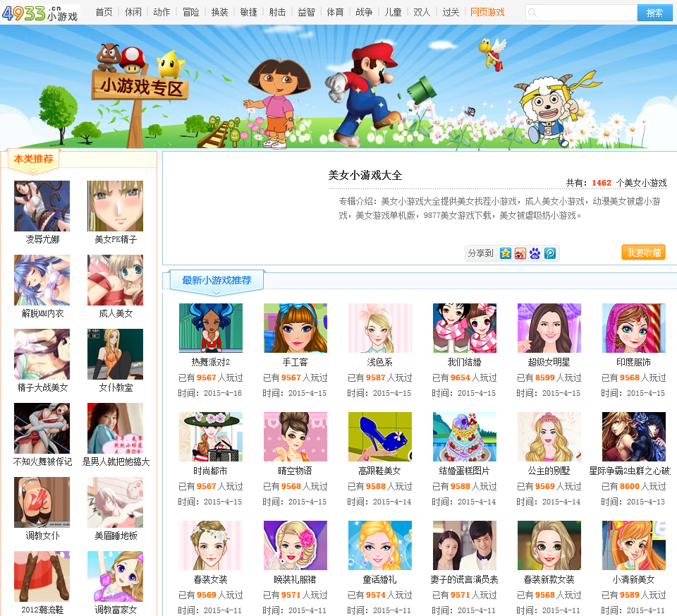The height and width of the screenshot is (616, 677).
Task: Open the 手工客 game thumbnail
Action: coord(295,328)
